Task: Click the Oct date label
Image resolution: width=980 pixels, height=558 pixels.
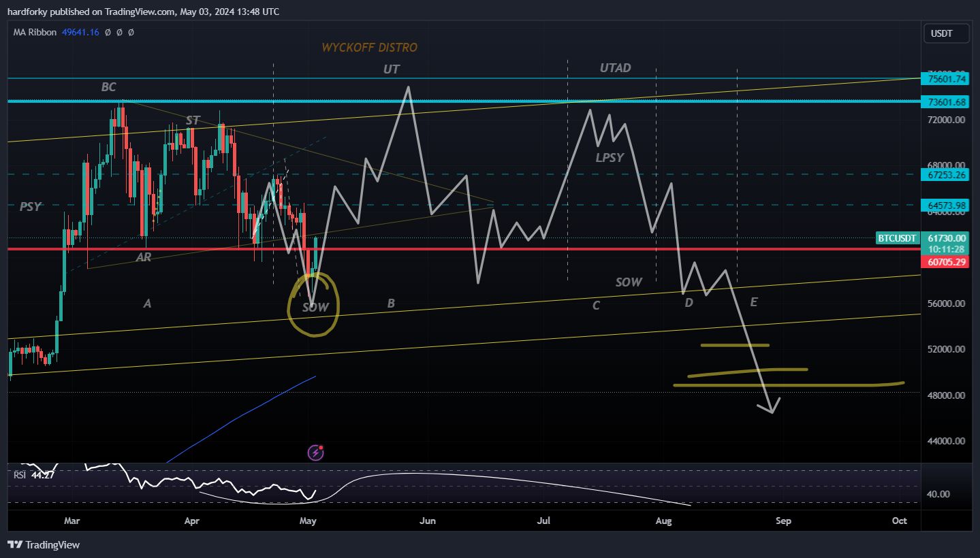Action: tap(899, 521)
